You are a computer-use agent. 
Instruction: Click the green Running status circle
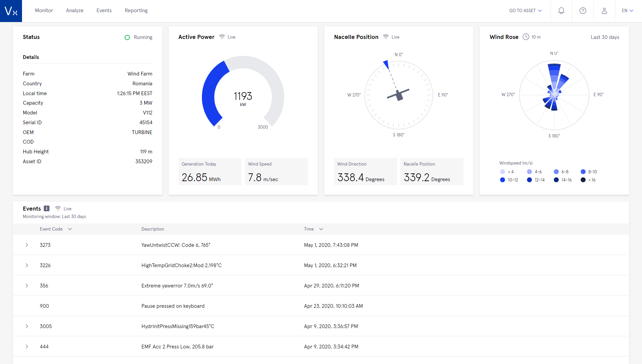127,37
